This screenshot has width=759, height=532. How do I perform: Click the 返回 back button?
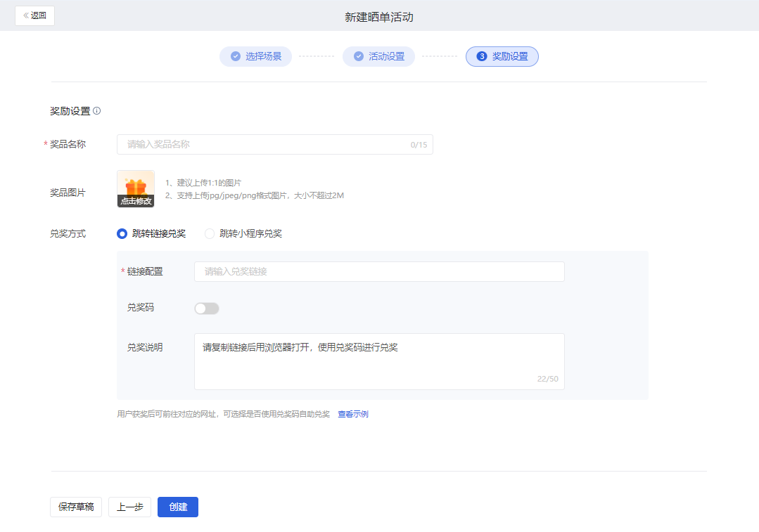click(x=35, y=16)
